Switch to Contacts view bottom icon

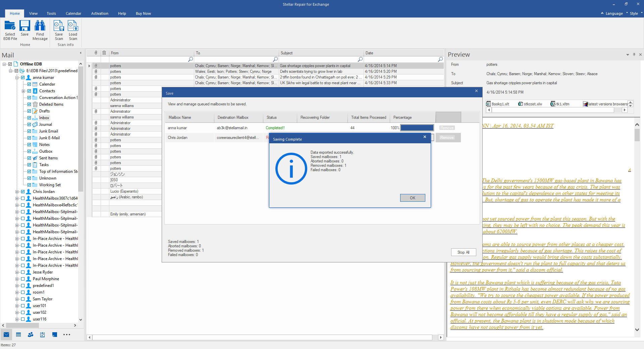coord(31,335)
